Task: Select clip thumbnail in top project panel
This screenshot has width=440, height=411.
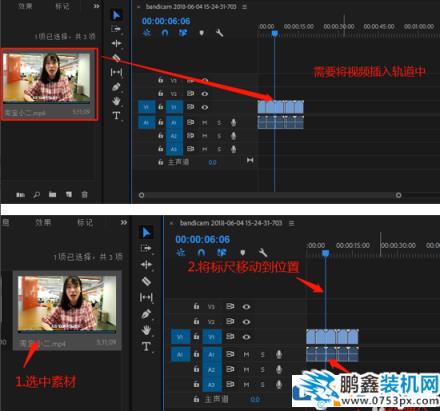Action: click(47, 77)
